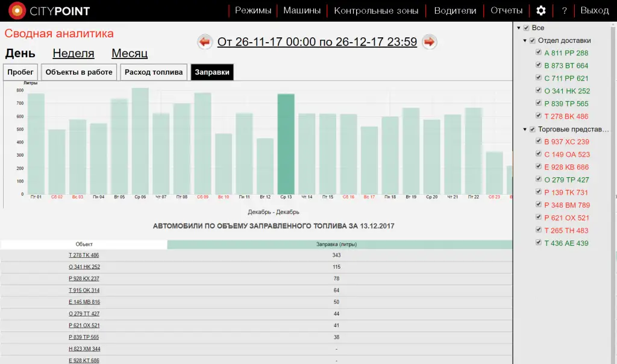Collapse the 'Торговые представ…' group

click(525, 130)
